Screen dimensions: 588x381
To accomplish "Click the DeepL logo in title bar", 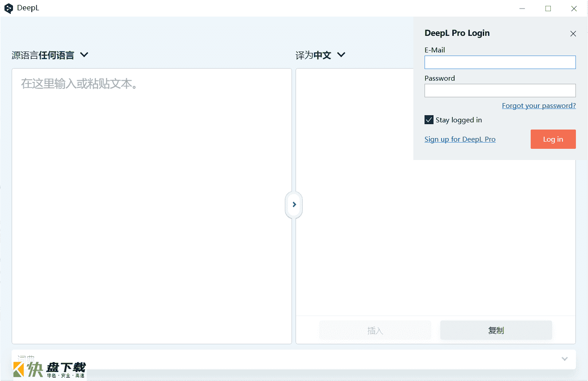I will [9, 9].
